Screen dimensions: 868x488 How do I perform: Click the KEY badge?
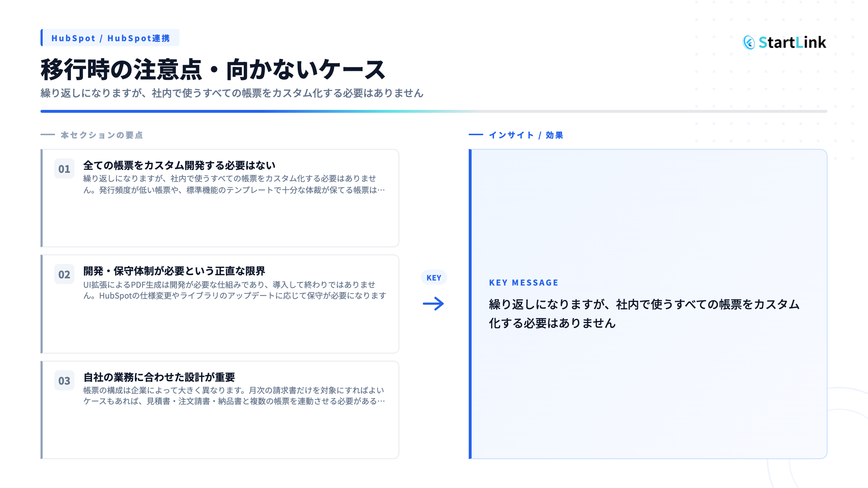[x=434, y=278]
